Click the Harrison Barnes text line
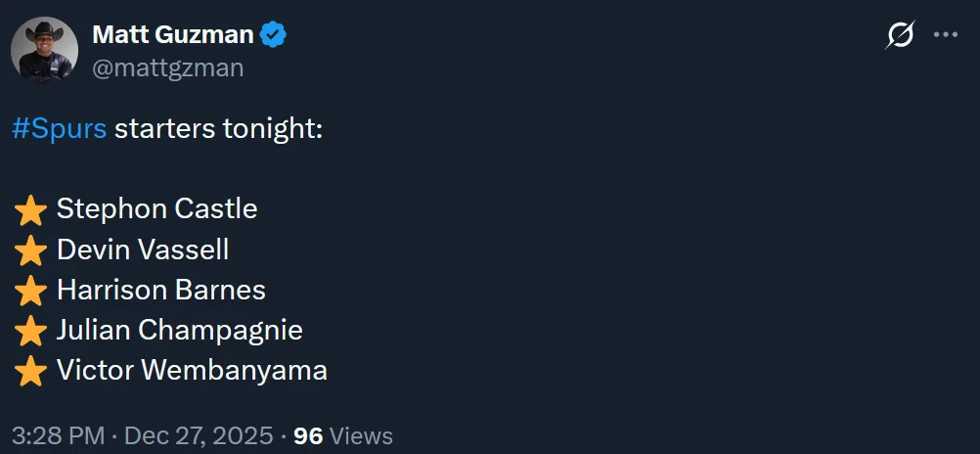Viewport: 980px width, 454px height. (x=161, y=290)
